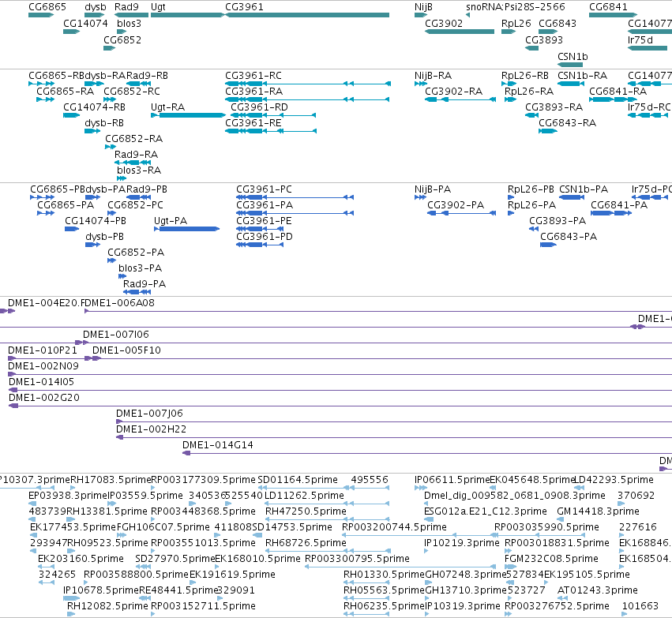Image resolution: width=672 pixels, height=618 pixels.
Task: Select the CG3902 gene glyph
Action: pyautogui.click(x=460, y=32)
